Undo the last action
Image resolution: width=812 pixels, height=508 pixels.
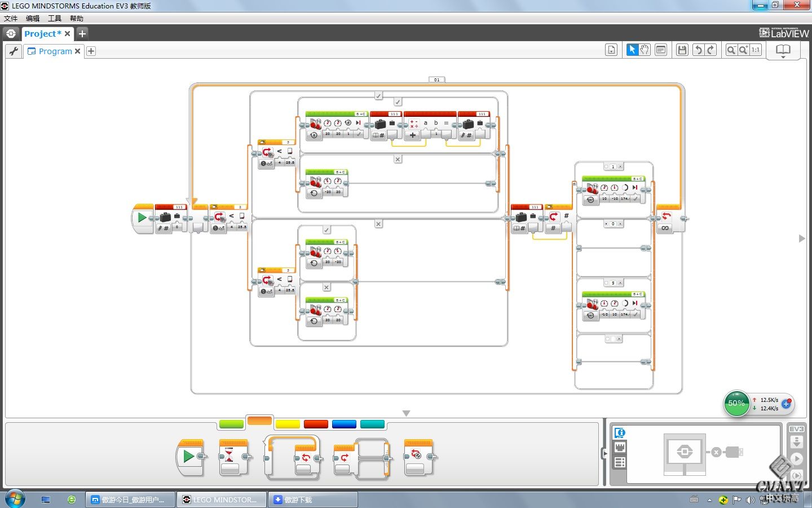[x=698, y=50]
